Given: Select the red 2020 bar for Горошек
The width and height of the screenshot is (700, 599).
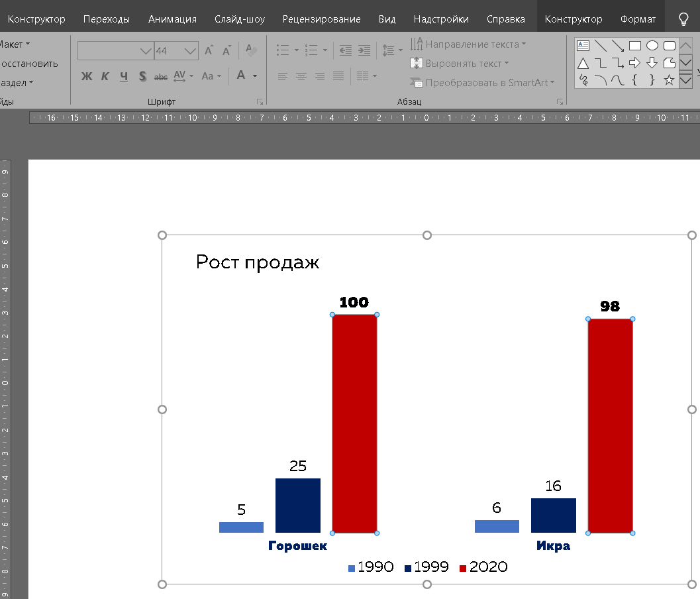Looking at the screenshot, I should click(354, 423).
